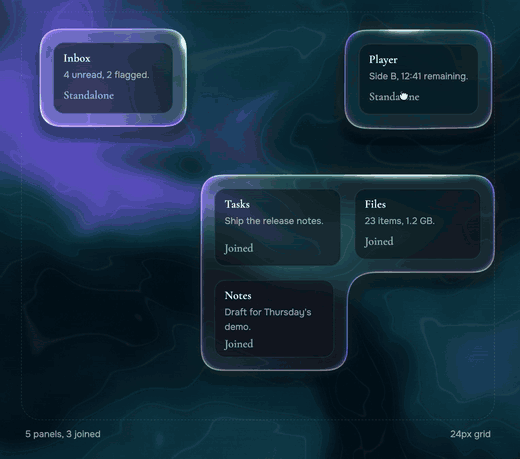Screen dimensions: 520x459
Task: Click the Tasks title text
Action: (237, 204)
